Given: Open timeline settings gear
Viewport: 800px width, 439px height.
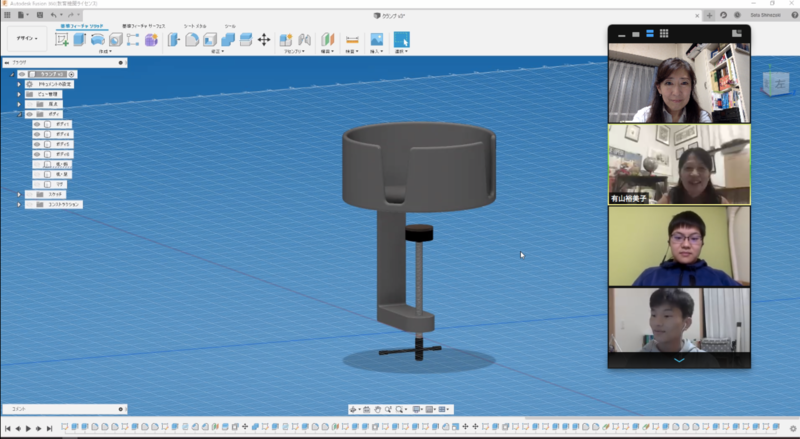Looking at the screenshot, I should 793,429.
